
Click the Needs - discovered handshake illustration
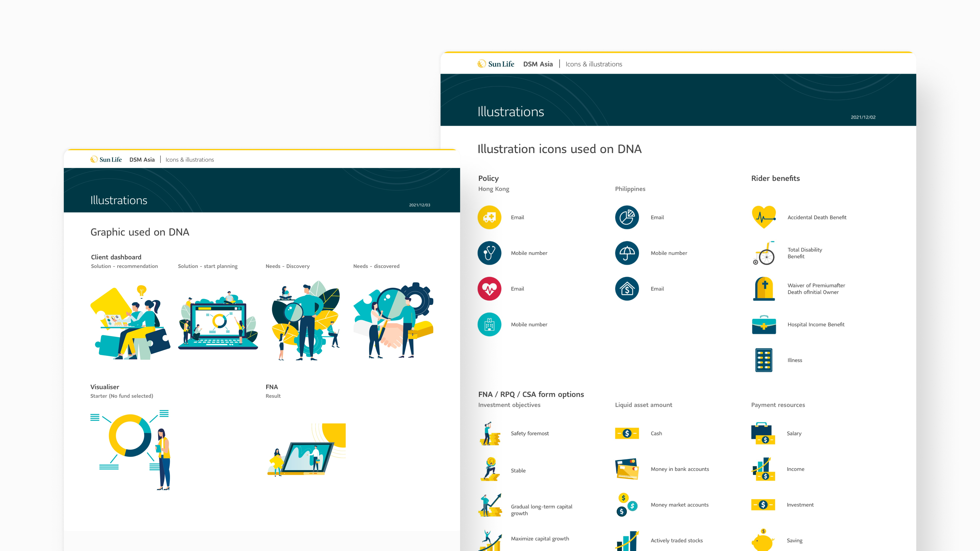393,320
